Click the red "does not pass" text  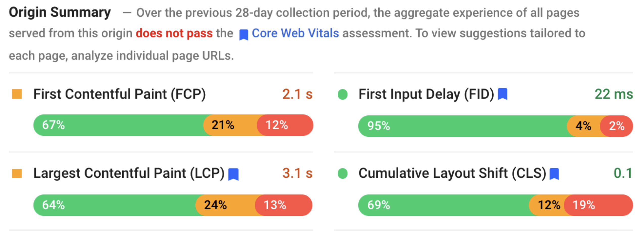pyautogui.click(x=174, y=33)
